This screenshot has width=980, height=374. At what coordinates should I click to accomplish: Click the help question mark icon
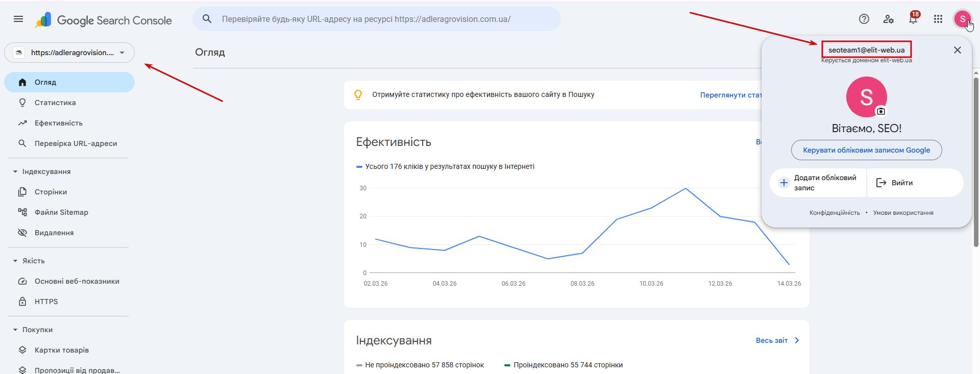pyautogui.click(x=864, y=19)
